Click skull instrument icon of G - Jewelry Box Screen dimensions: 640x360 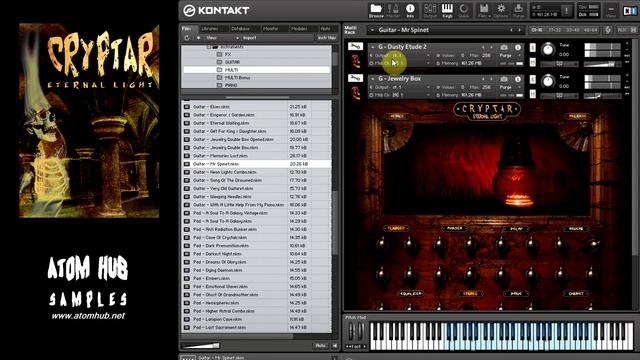point(356,93)
